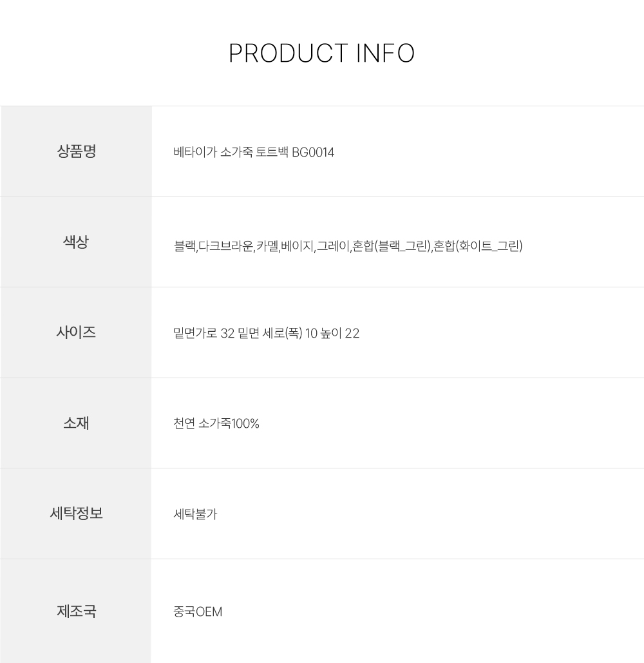This screenshot has width=644, height=663.
Task: Click the BG0014 product code
Action: 313,153
